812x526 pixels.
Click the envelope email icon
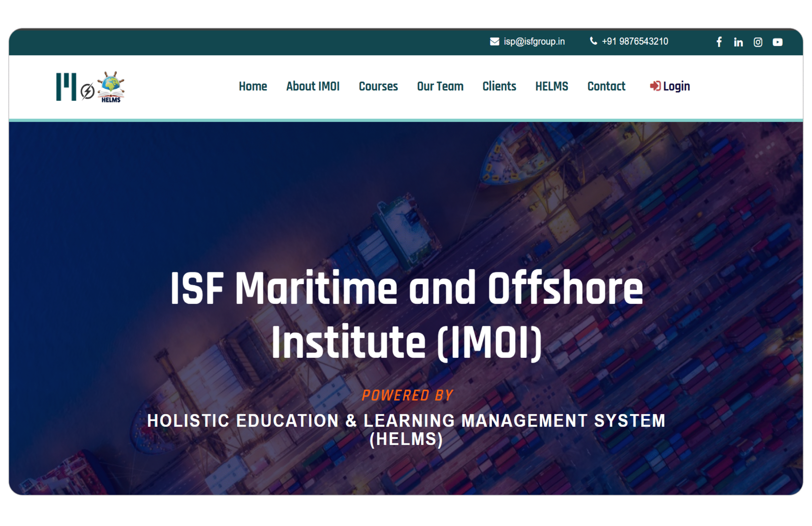point(494,42)
